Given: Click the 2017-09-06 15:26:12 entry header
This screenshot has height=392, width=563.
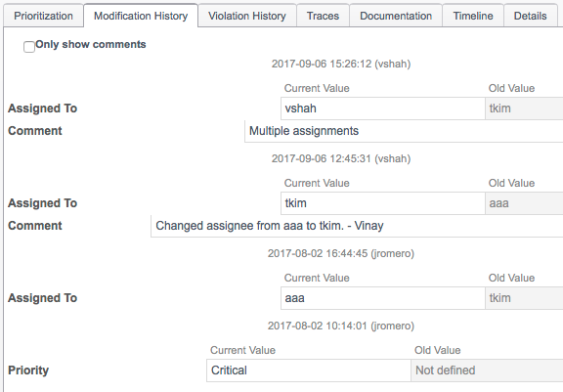Looking at the screenshot, I should (x=341, y=64).
